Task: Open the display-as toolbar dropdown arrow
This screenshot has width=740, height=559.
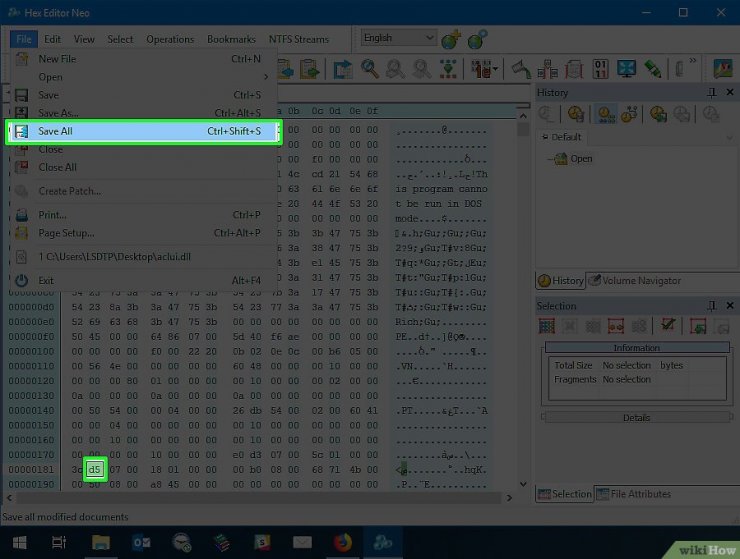Action: coord(495,69)
